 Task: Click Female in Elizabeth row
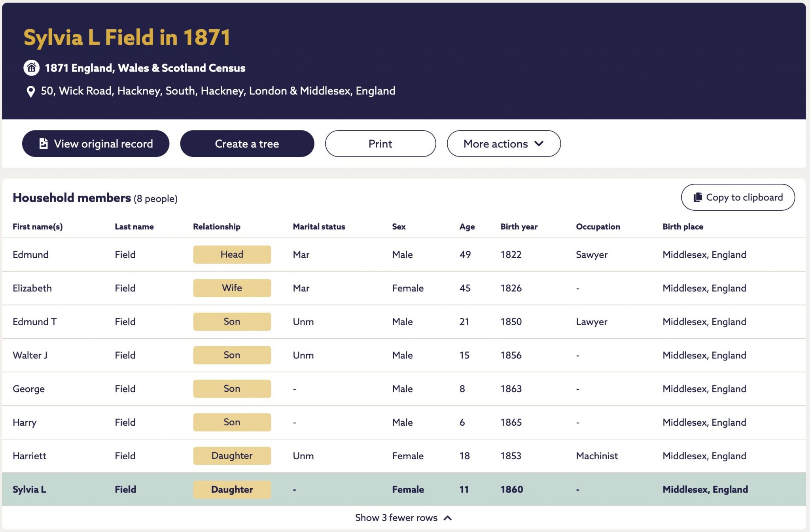click(x=408, y=288)
